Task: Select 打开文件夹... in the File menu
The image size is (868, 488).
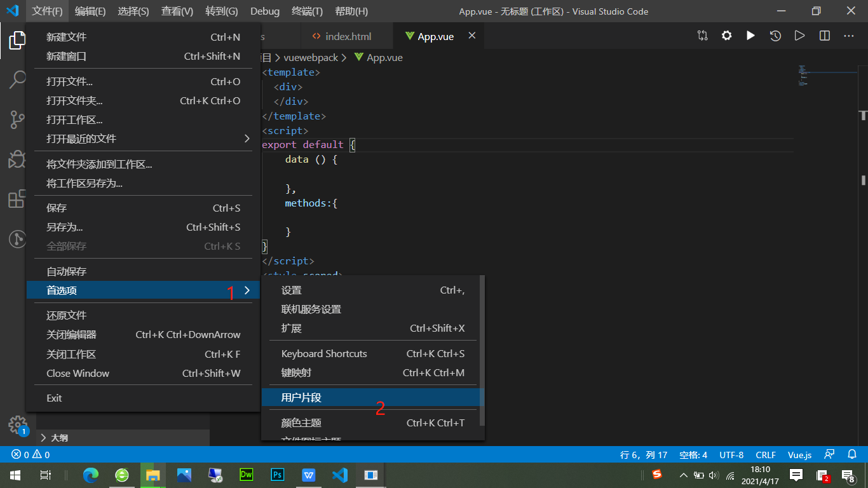Action: [143, 100]
